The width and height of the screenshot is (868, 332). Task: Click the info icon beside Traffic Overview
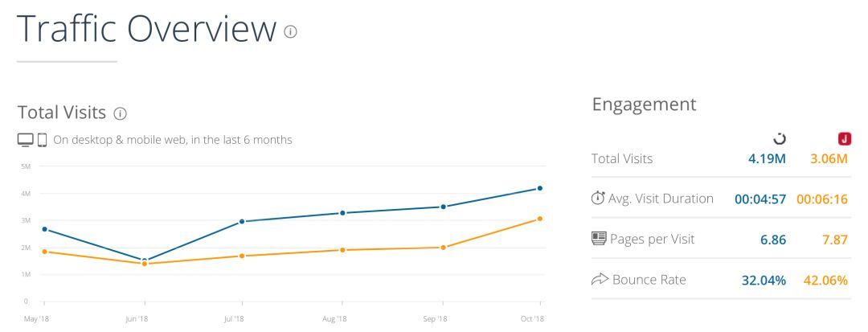point(290,31)
